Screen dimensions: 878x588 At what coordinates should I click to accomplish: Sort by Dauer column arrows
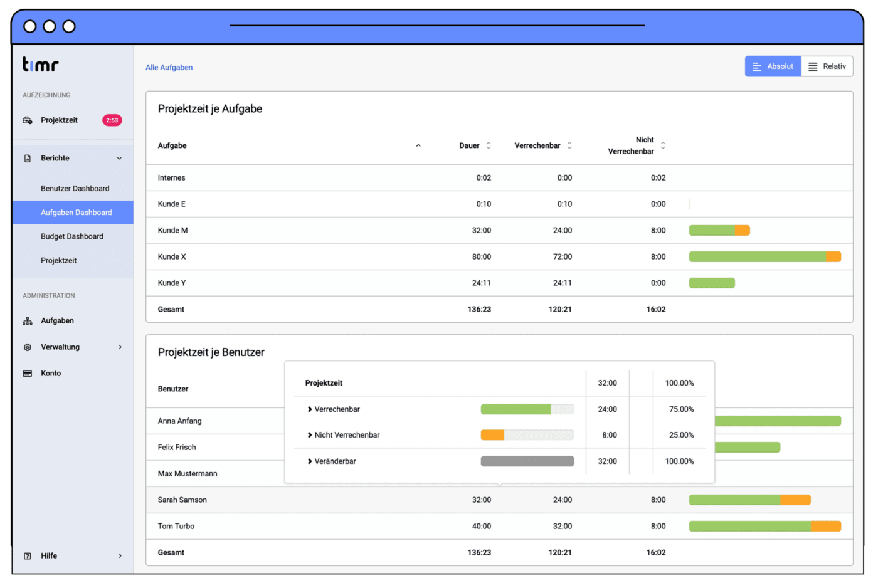click(x=489, y=145)
